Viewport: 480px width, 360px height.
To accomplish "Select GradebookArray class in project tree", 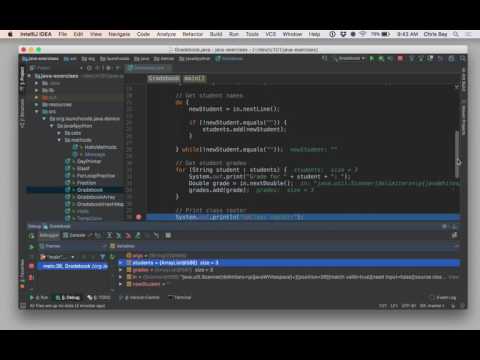I will pyautogui.click(x=96, y=197).
